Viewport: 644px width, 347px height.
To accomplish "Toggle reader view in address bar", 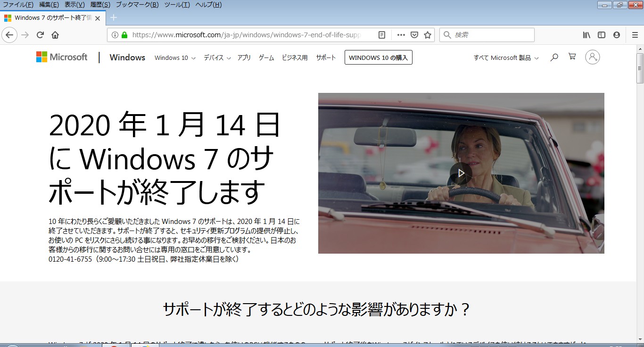I will pos(382,35).
